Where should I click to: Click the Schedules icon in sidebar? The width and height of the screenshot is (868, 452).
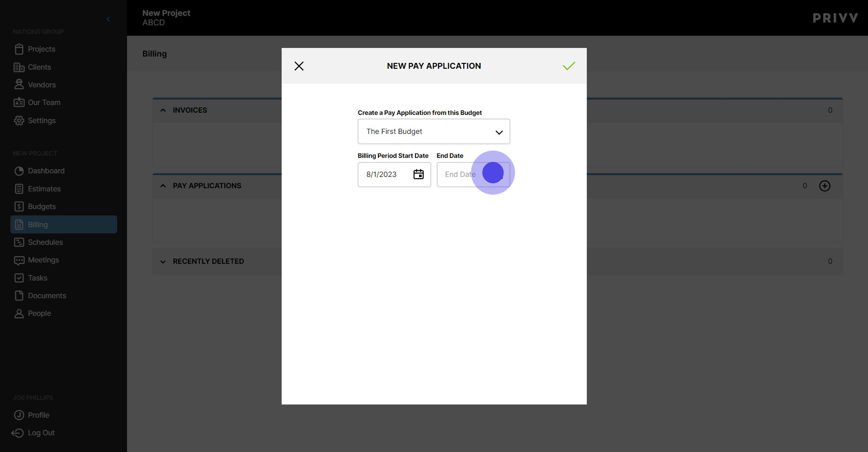(x=19, y=242)
